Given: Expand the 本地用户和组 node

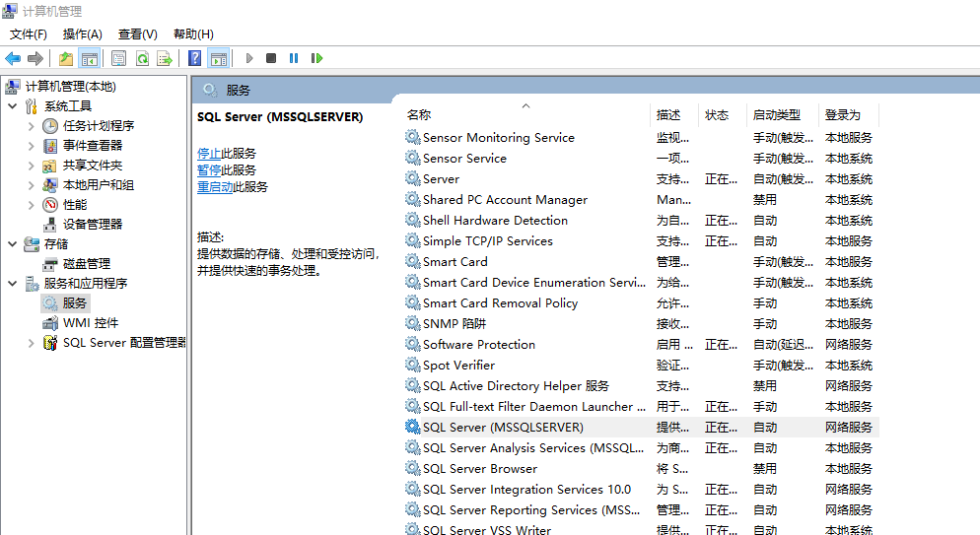Looking at the screenshot, I should coord(32,185).
